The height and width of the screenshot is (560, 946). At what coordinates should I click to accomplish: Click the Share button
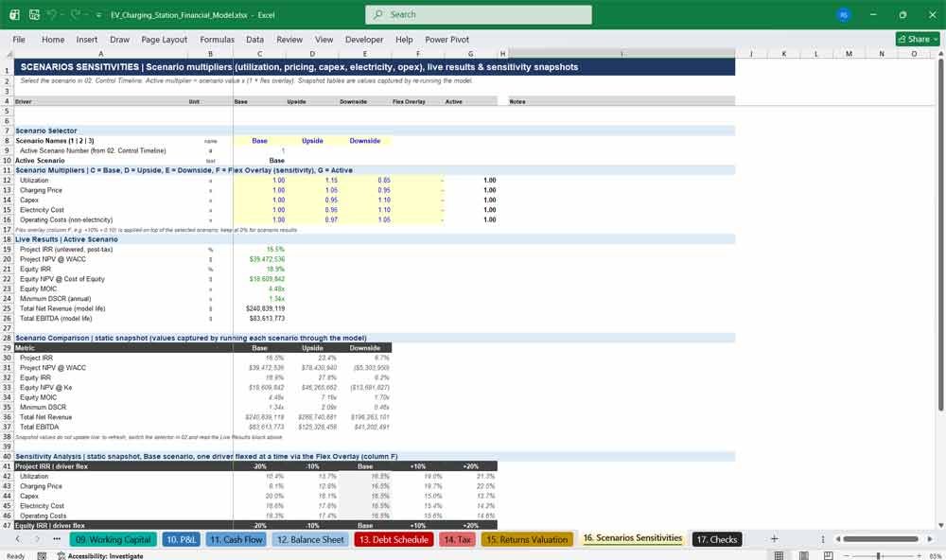click(918, 39)
